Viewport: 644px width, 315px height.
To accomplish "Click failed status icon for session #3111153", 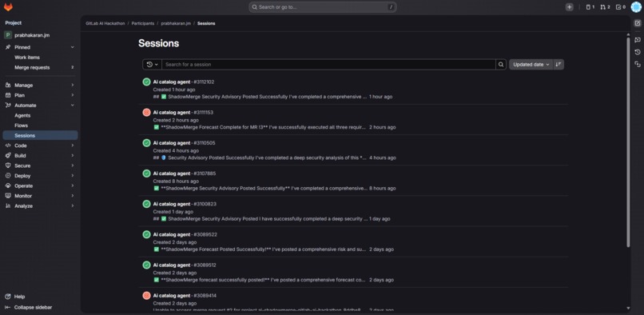I will coord(147,112).
